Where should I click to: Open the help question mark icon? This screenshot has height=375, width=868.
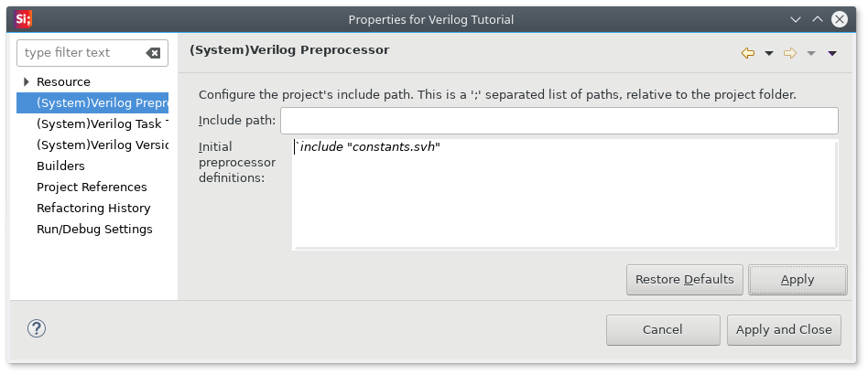point(37,328)
